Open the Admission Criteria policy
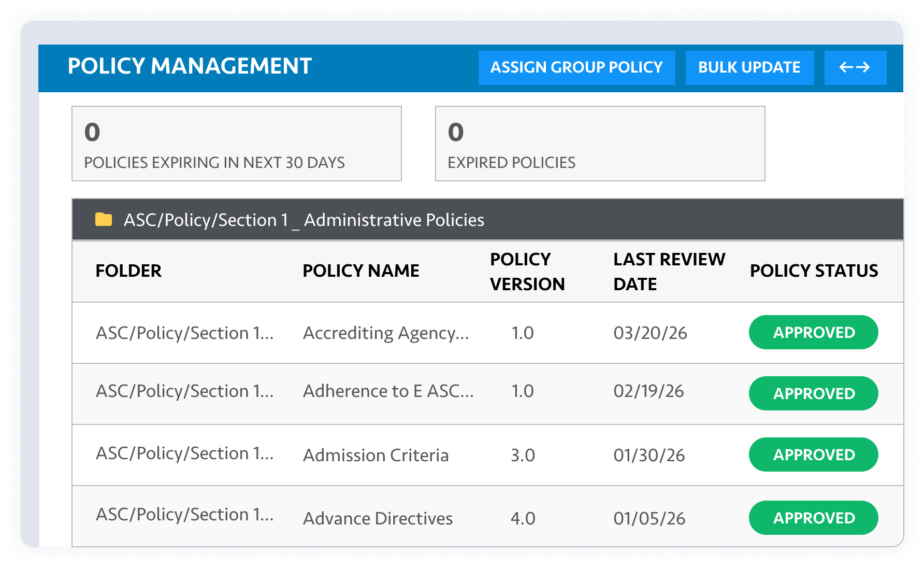The image size is (924, 568). [376, 455]
